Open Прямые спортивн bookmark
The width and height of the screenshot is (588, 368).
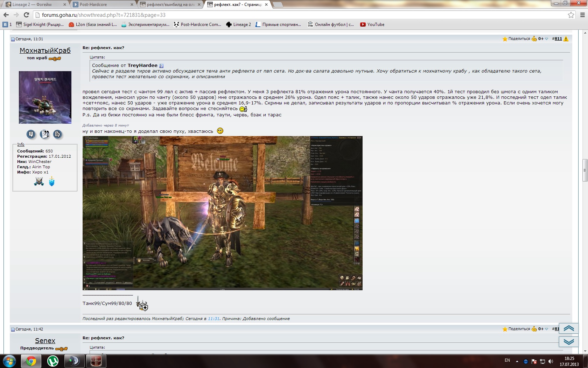click(278, 25)
